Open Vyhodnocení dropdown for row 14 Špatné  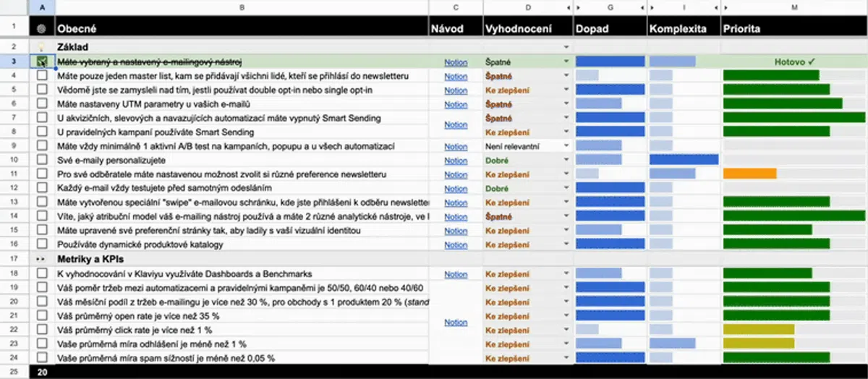pos(566,217)
